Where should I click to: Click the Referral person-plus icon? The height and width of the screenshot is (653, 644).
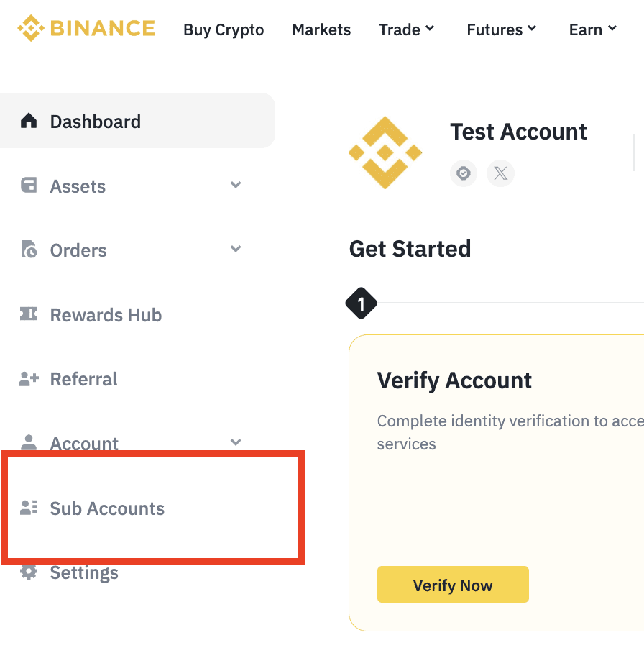29,379
